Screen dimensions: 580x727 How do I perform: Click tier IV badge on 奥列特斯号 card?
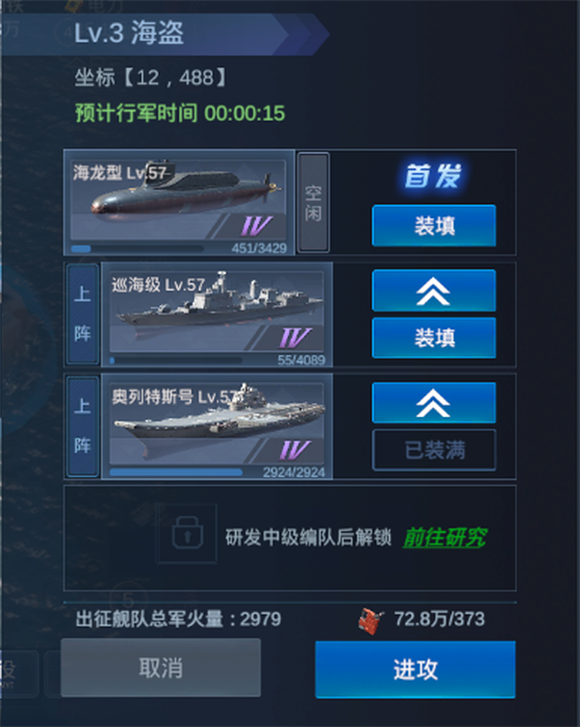pos(294,450)
